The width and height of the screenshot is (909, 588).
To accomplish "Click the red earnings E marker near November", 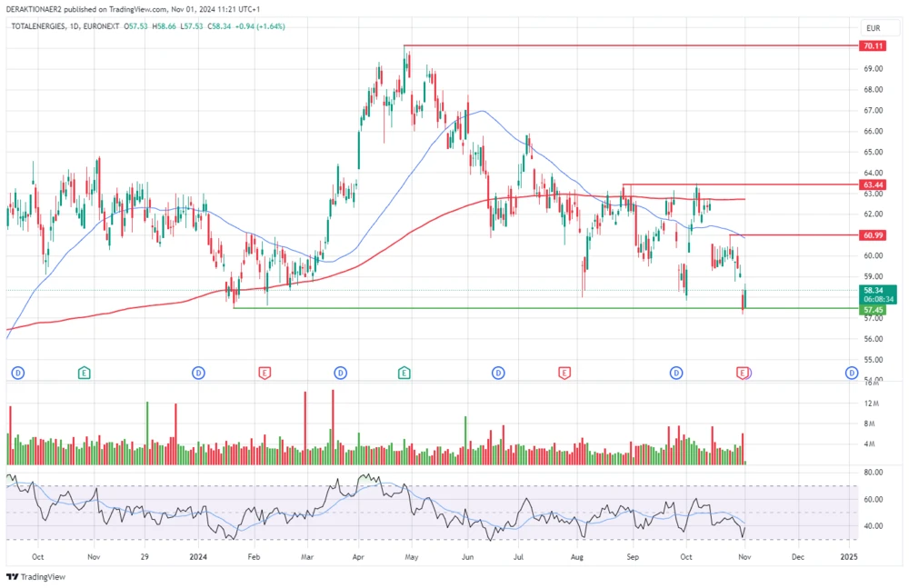I will click(744, 372).
